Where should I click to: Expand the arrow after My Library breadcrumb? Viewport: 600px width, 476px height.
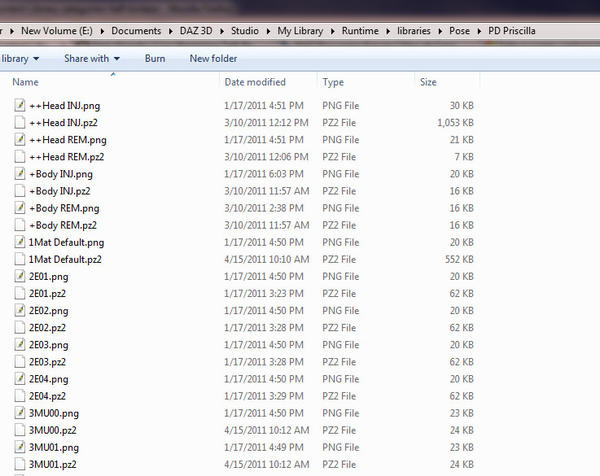click(333, 31)
